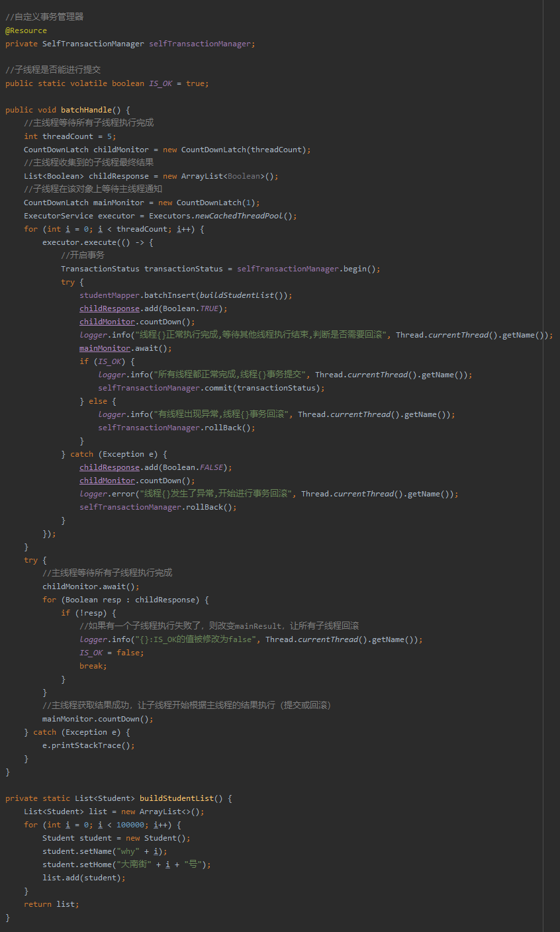Click the @Resource annotation
Viewport: 560px width, 932px height.
[x=26, y=30]
